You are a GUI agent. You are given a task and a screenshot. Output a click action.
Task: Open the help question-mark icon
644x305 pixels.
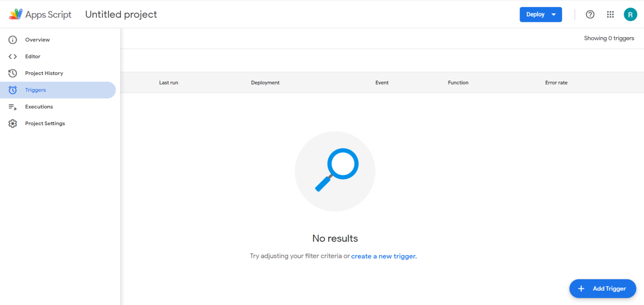pyautogui.click(x=590, y=14)
